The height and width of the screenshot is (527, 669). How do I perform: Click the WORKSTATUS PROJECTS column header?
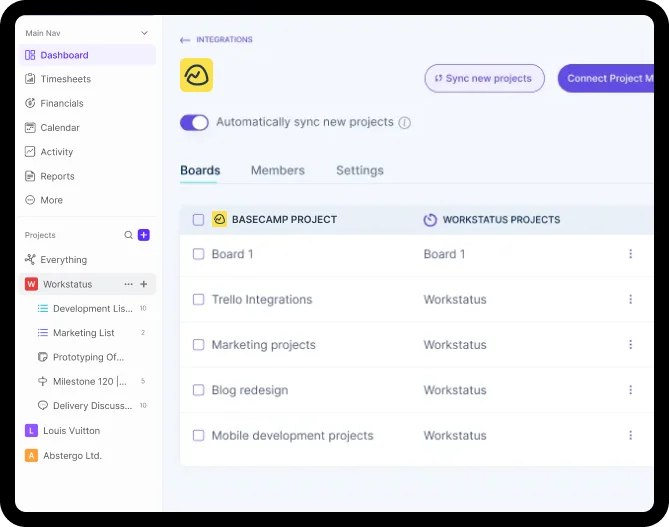coord(501,220)
